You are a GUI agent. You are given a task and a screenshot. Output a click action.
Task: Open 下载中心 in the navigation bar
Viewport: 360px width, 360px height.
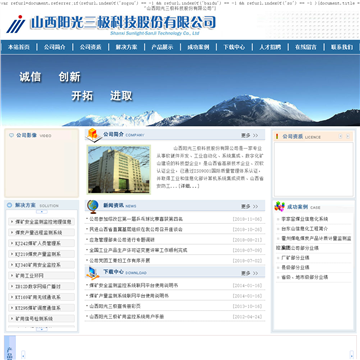(234, 47)
